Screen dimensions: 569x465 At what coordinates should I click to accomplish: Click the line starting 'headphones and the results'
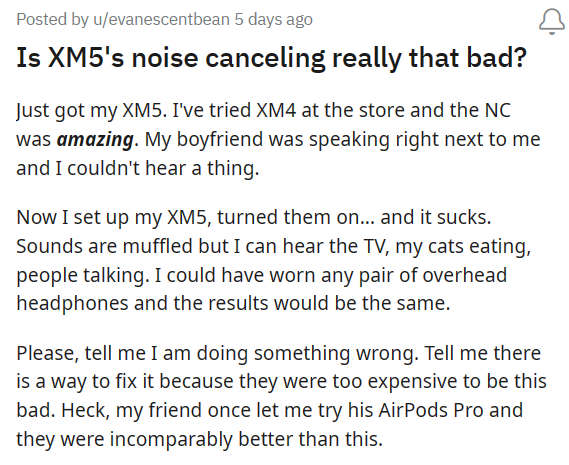pos(233,303)
